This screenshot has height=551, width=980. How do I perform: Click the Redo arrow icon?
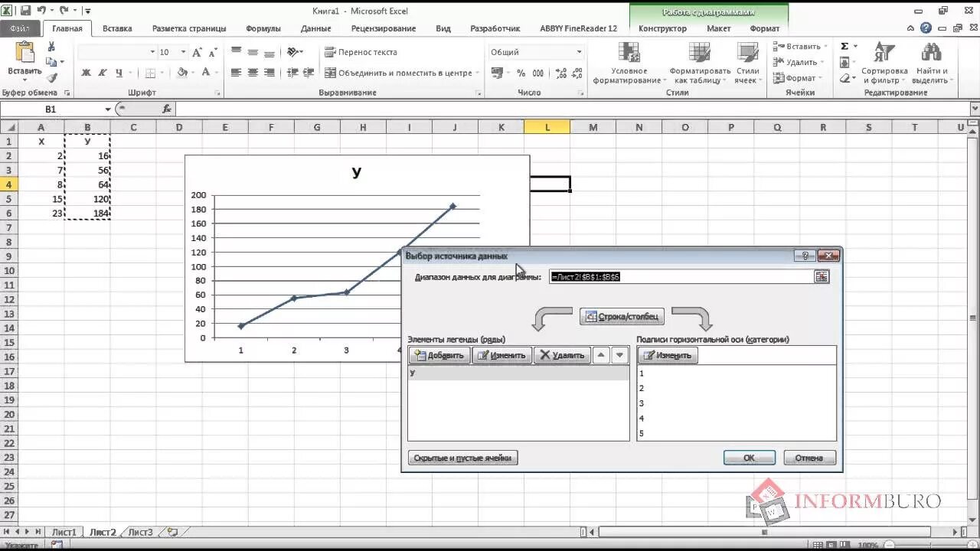click(64, 11)
